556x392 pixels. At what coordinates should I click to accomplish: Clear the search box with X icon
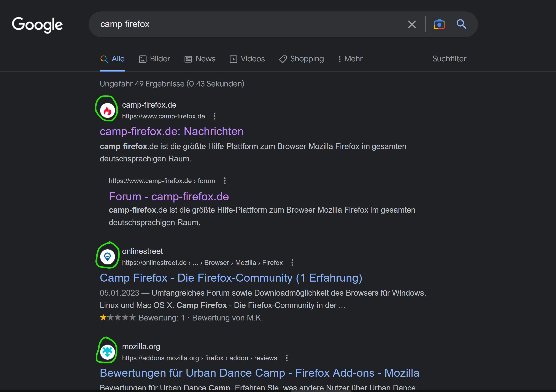point(412,24)
